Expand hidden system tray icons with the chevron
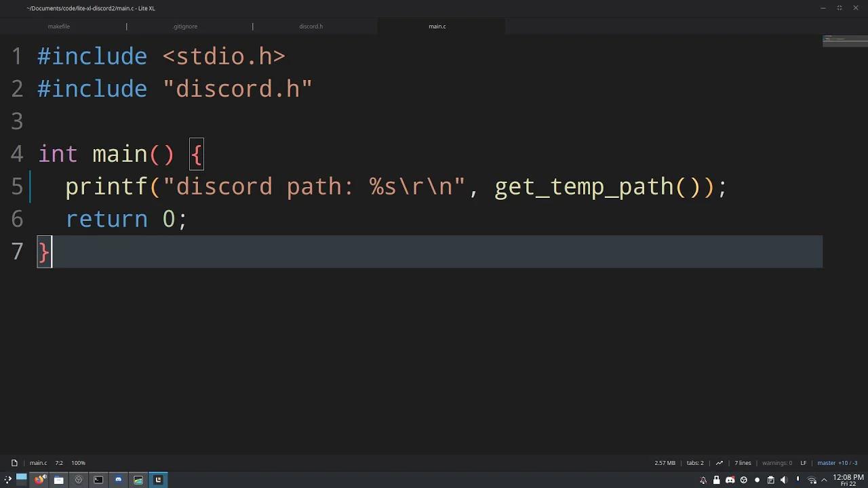Image resolution: width=868 pixels, height=488 pixels. coord(823,479)
